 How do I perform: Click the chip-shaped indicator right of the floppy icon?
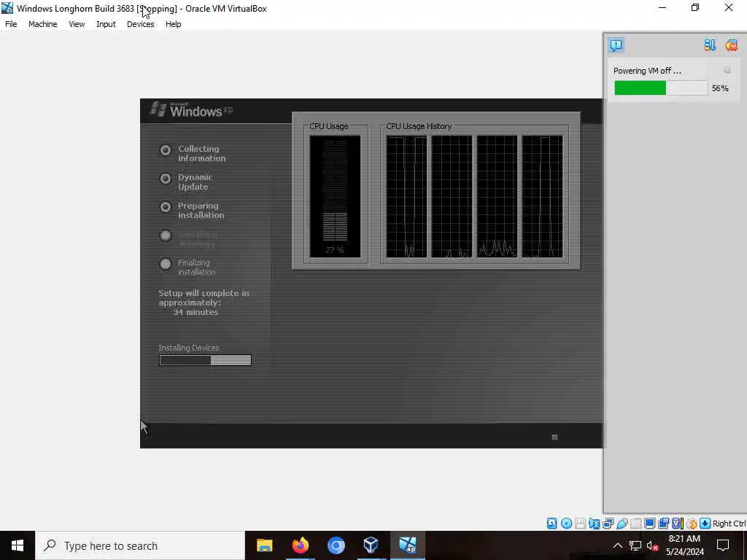[594, 524]
